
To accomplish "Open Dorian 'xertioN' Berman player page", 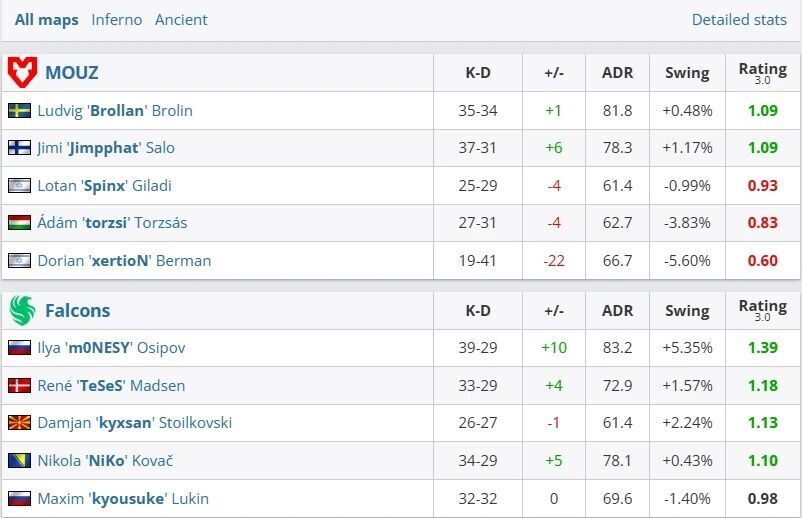I will 124,260.
